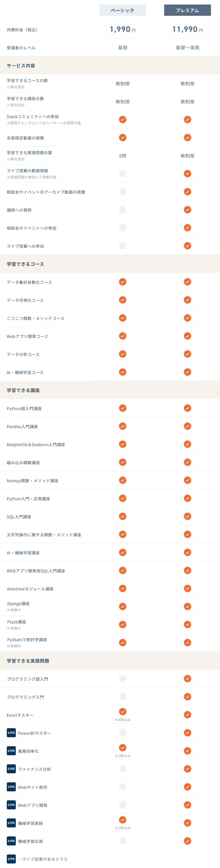Click LIVE badge beside 機械学習応用
220x868 pixels.
click(11, 841)
